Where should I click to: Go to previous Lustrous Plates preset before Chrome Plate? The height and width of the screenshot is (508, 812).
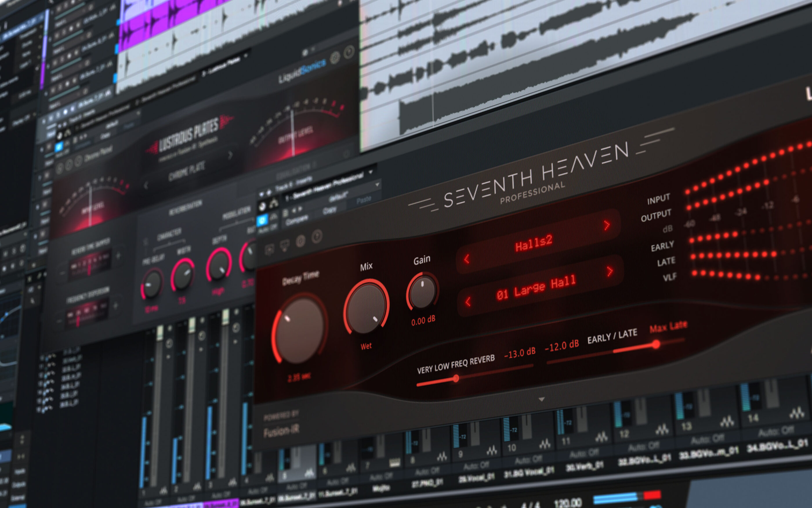pos(146,185)
